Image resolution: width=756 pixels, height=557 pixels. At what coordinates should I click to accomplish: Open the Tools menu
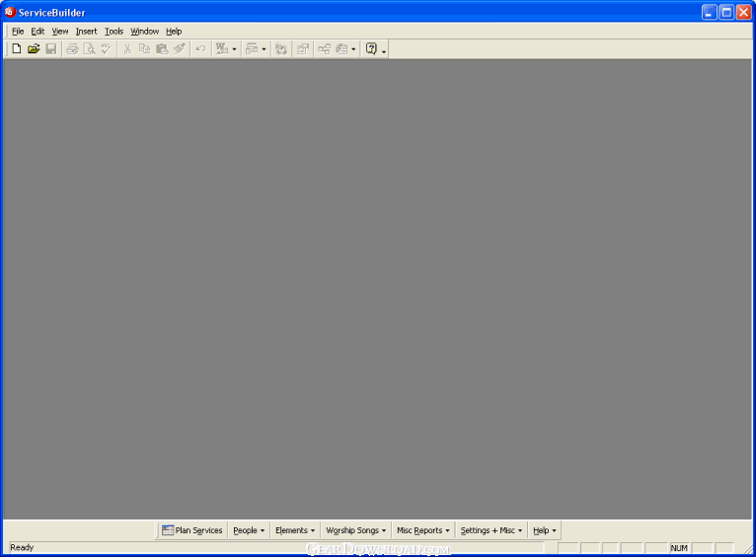113,32
